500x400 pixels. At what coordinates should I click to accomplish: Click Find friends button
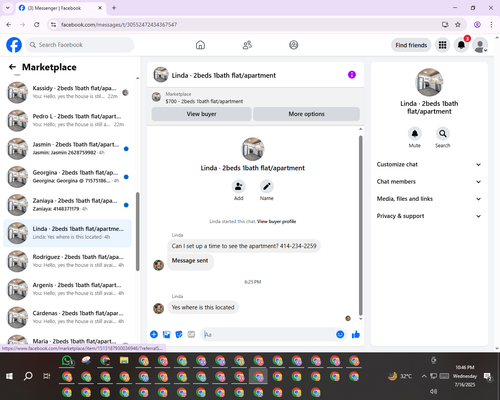[411, 45]
